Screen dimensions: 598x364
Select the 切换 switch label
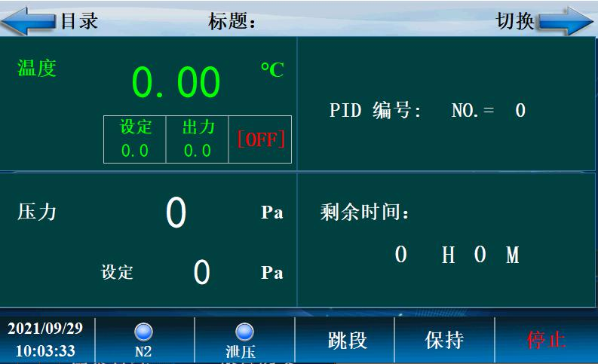515,21
